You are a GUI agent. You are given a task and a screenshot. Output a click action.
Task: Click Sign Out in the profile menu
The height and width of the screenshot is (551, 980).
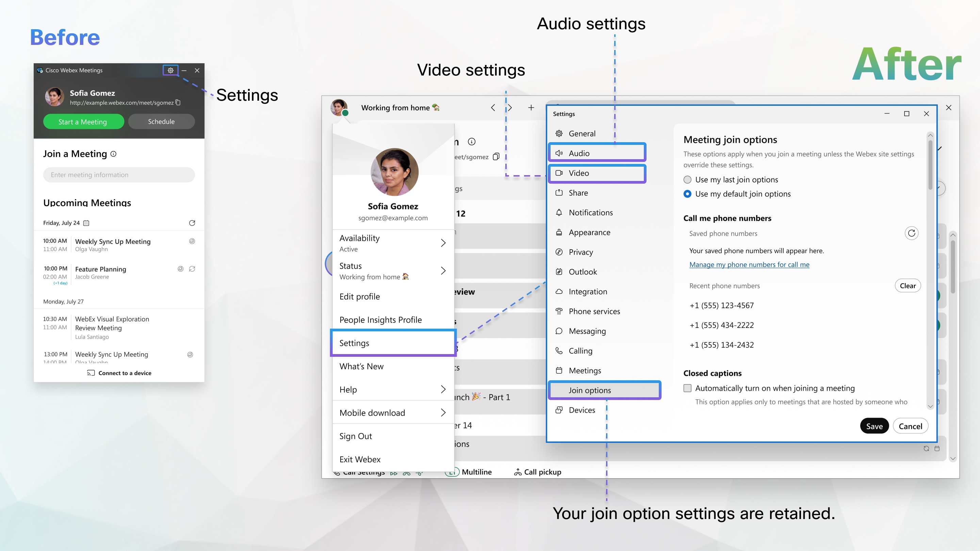click(x=356, y=436)
